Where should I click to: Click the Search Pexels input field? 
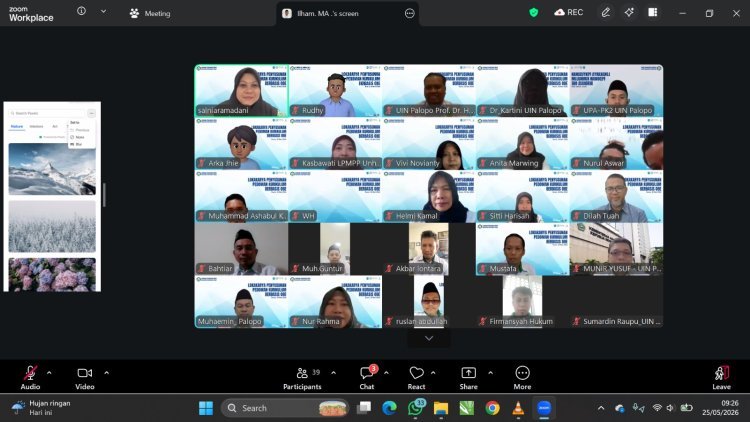click(47, 113)
